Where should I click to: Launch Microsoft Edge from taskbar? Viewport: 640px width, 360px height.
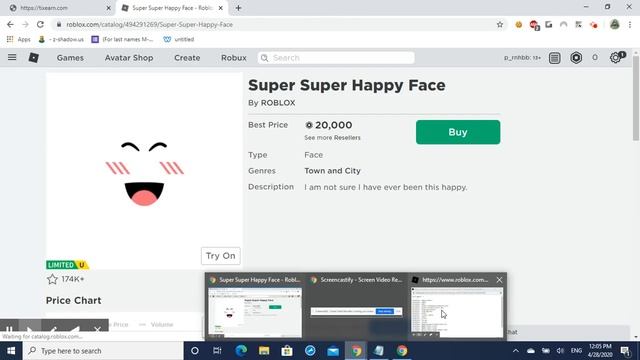click(241, 351)
